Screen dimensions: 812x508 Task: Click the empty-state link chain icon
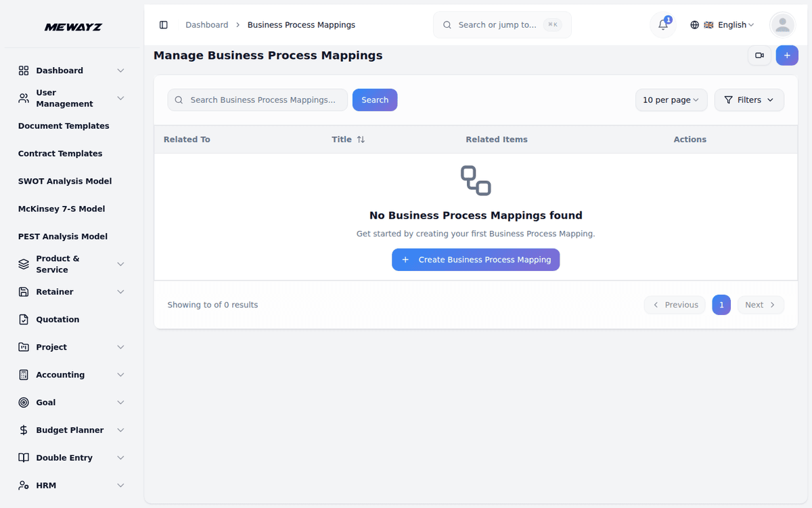pyautogui.click(x=476, y=180)
